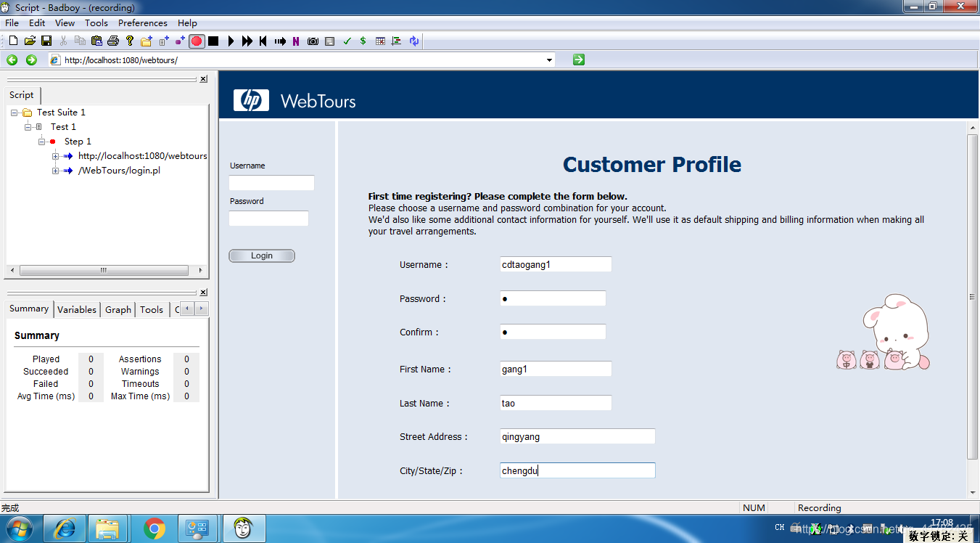Toggle the red Record button
This screenshot has height=543, width=980.
click(x=197, y=41)
